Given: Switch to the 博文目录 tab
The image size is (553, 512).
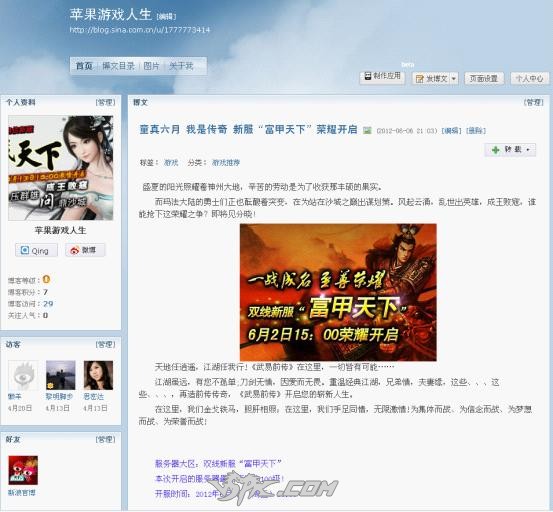Looking at the screenshot, I should click(x=118, y=66).
